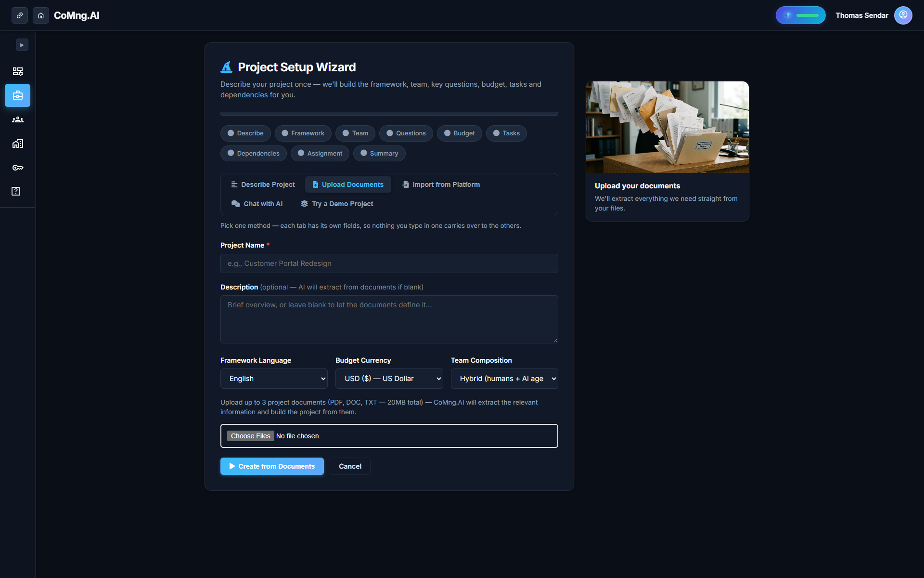Select the Tasks step chip
Image resolution: width=924 pixels, height=578 pixels.
tap(506, 133)
